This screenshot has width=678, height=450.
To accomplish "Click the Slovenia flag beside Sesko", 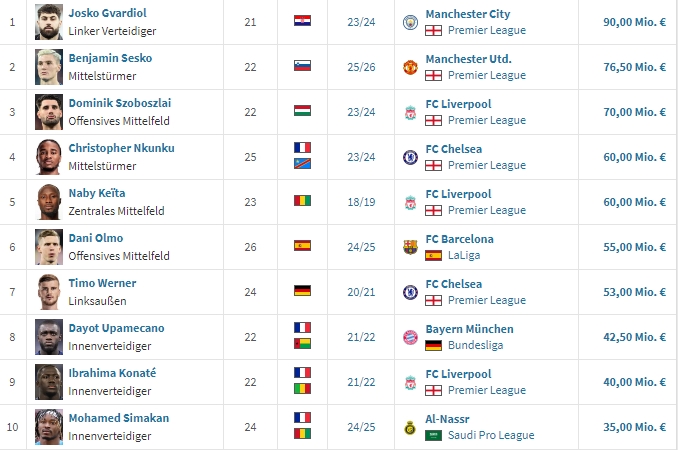I will pyautogui.click(x=302, y=67).
